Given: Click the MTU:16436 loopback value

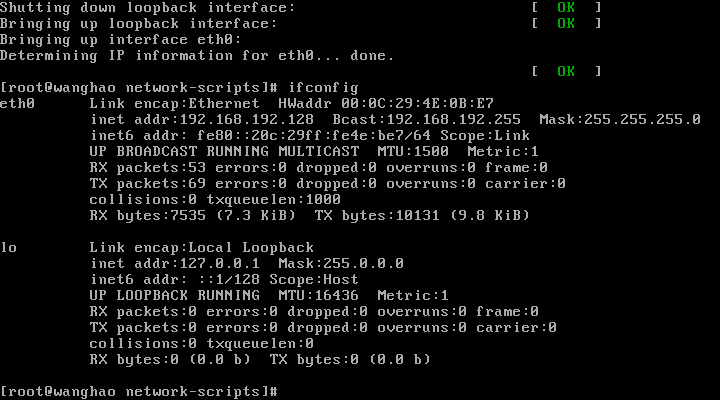Looking at the screenshot, I should 318,295.
